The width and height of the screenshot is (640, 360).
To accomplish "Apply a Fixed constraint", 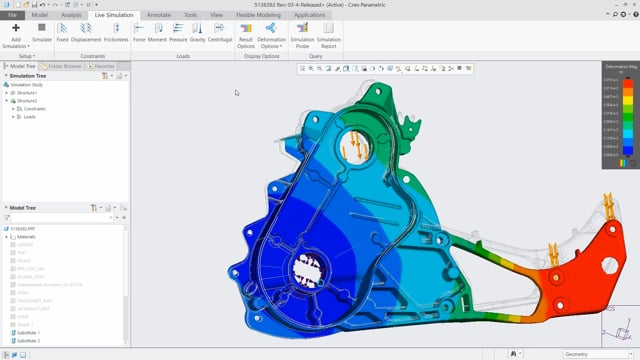I will click(x=62, y=32).
